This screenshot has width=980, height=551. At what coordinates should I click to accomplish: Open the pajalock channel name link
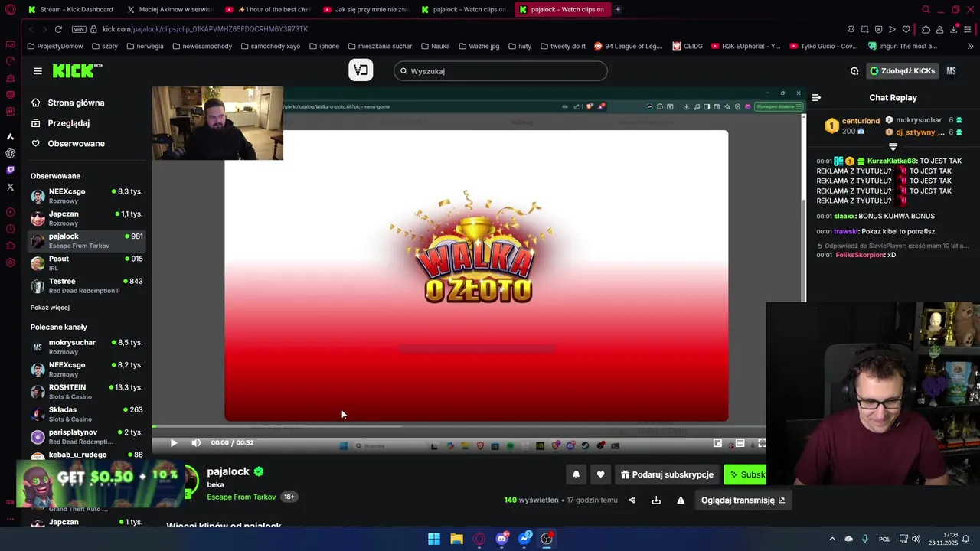tap(228, 471)
